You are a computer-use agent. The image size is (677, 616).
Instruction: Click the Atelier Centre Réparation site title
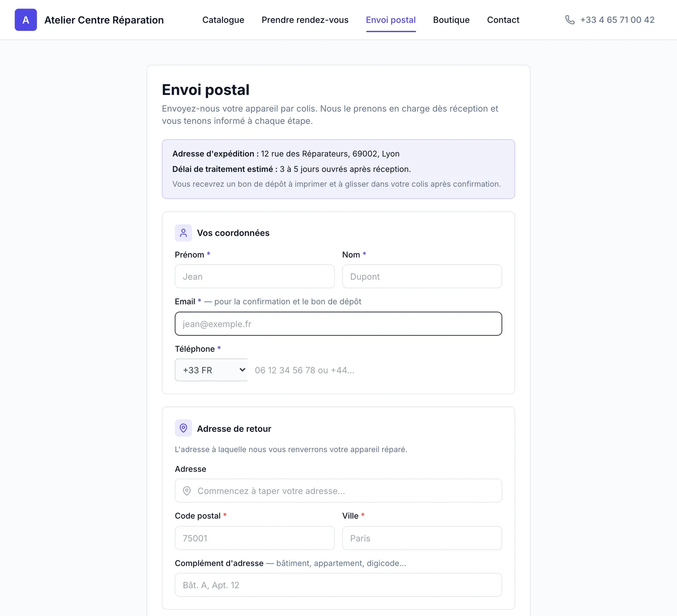tap(104, 20)
